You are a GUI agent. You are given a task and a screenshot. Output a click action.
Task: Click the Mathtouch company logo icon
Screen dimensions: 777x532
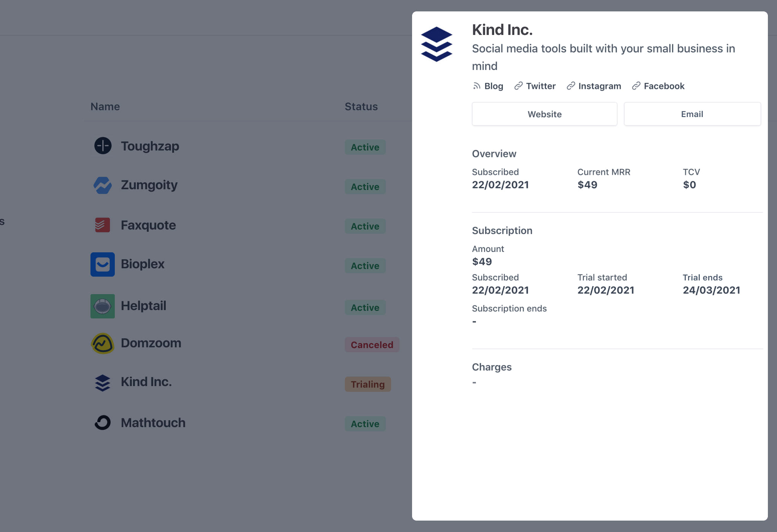(x=103, y=423)
